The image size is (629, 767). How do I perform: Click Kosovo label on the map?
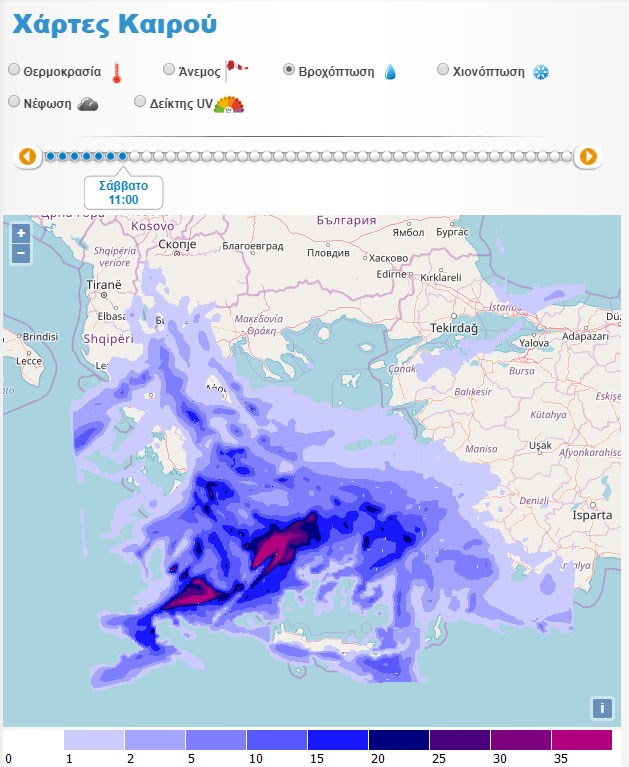153,226
